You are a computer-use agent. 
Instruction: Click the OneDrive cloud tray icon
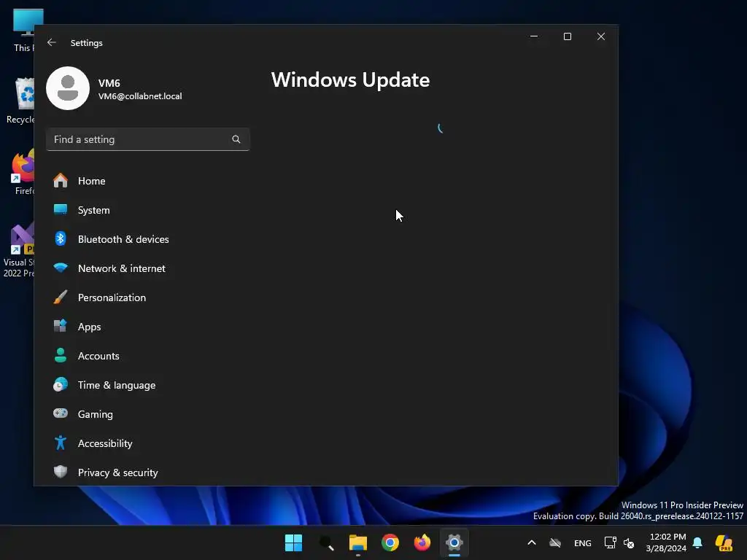tap(555, 542)
